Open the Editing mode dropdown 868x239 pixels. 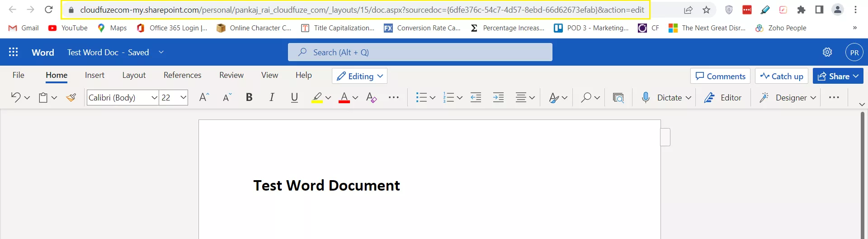(359, 76)
